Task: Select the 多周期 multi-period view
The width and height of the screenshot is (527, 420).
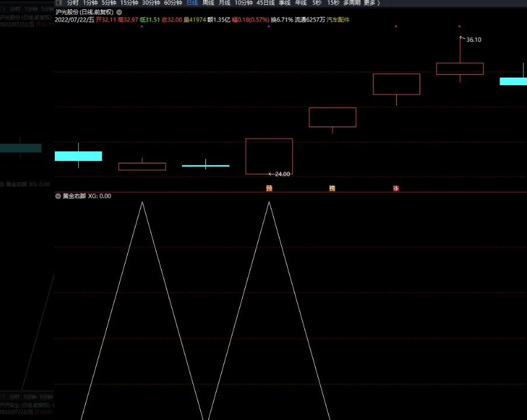Action: (x=351, y=3)
